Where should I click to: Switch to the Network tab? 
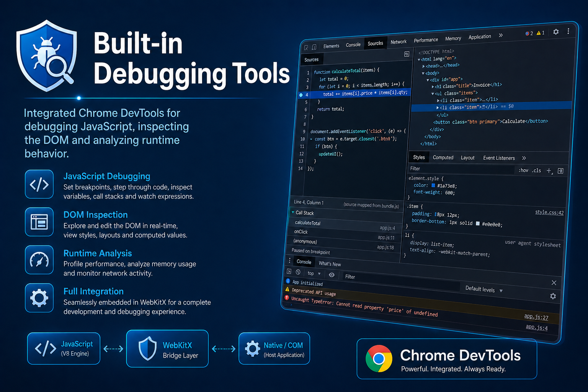coord(399,41)
